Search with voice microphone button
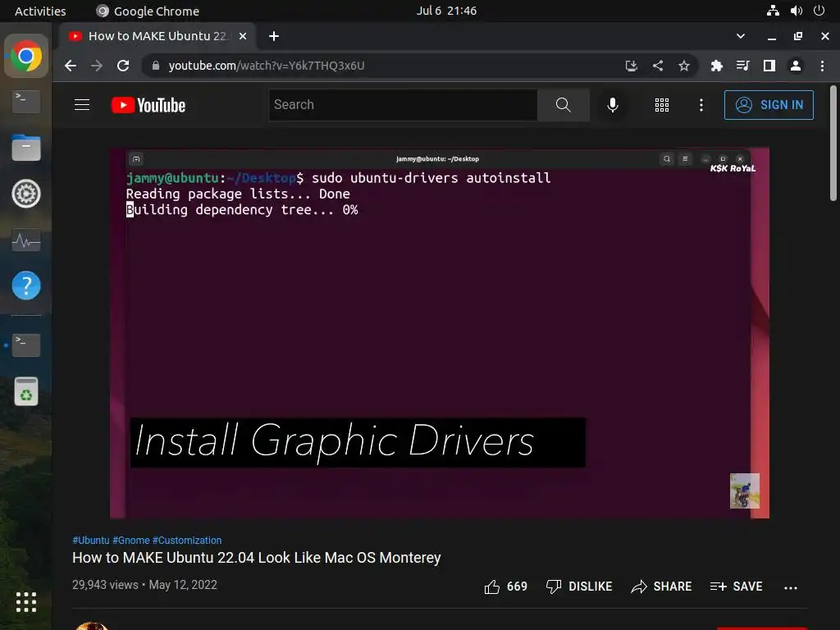Viewport: 840px width, 630px height. coord(613,104)
